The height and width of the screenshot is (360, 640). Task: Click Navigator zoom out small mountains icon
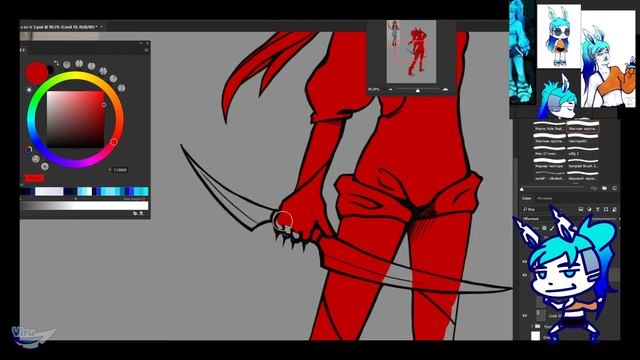[x=391, y=89]
